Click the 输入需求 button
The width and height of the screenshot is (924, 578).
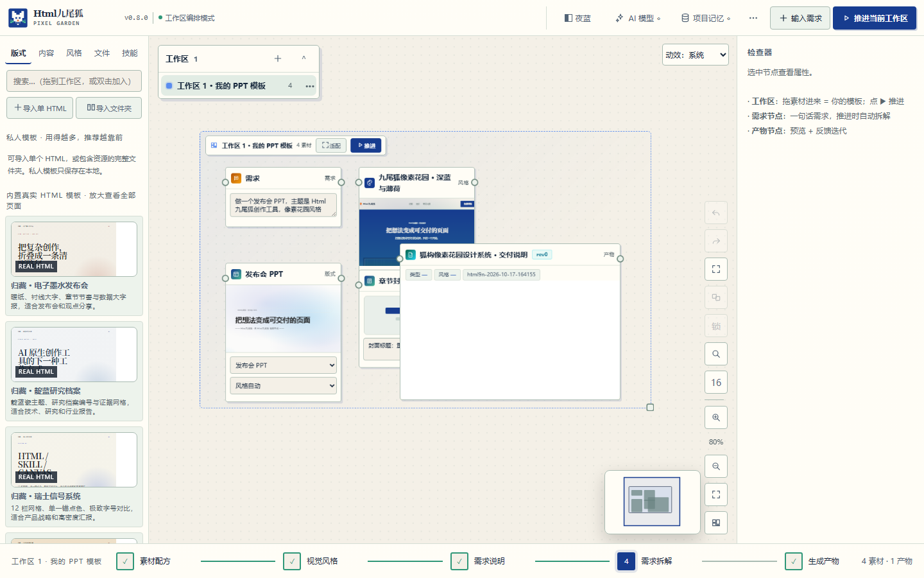click(x=800, y=18)
